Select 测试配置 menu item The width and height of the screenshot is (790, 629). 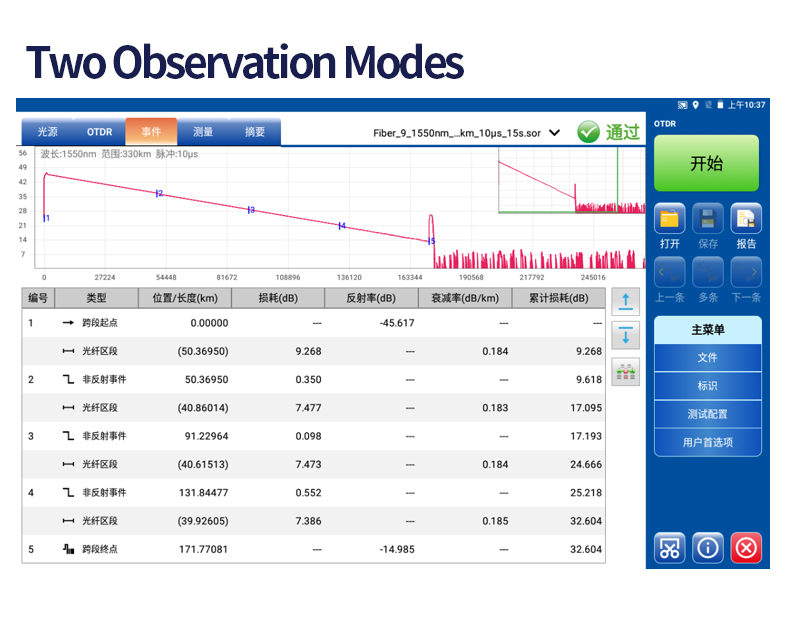pos(707,414)
